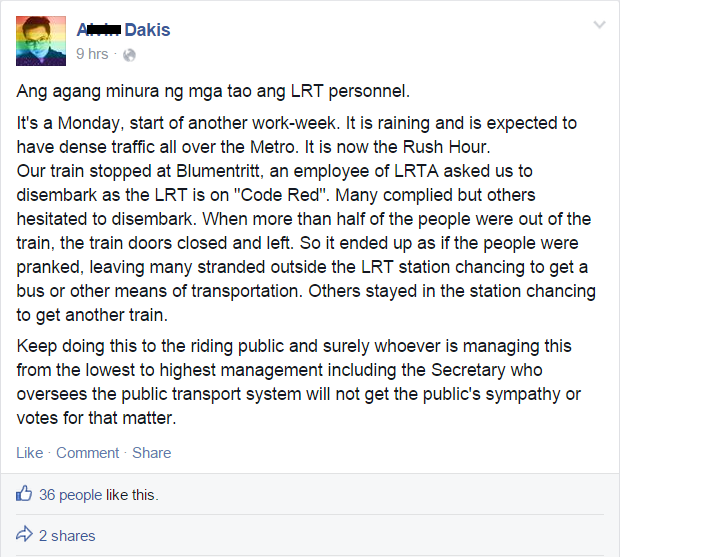Screen dimensions: 717x557
Task: Click the "like this." text after 36 people
Action: pos(132,495)
